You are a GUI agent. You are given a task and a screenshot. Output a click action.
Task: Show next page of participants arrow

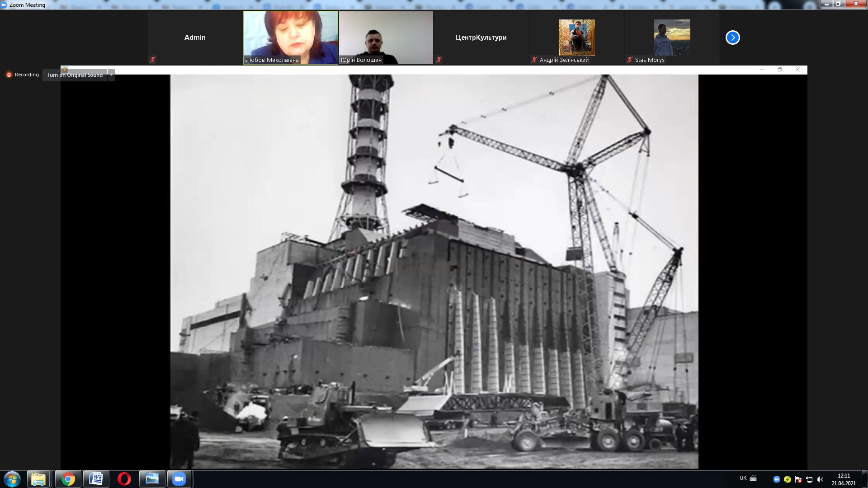click(732, 38)
